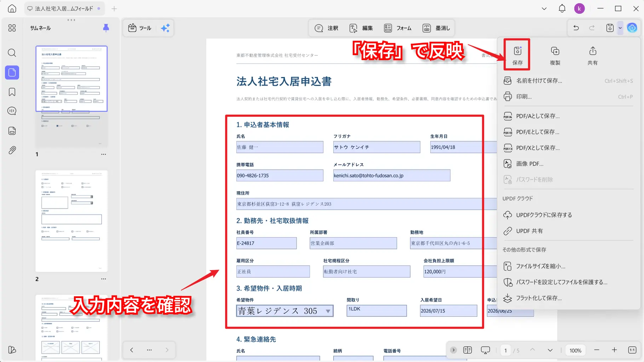Pin the thumbnail panel
This screenshot has height=362, width=644.
point(106,28)
